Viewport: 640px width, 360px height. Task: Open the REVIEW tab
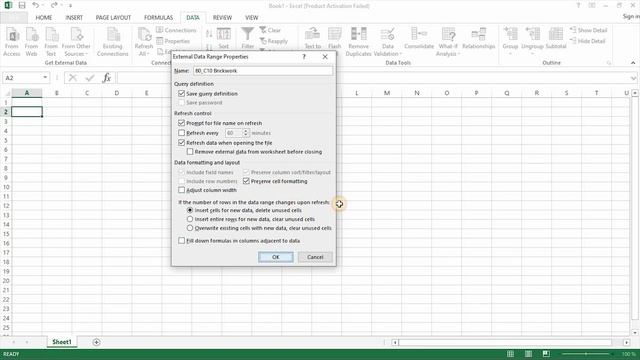click(x=222, y=18)
